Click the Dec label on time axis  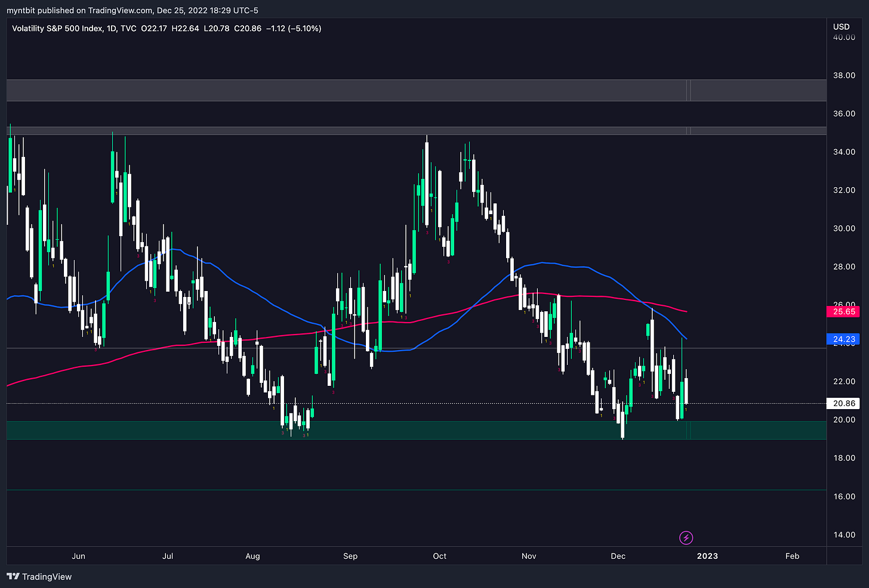point(618,556)
